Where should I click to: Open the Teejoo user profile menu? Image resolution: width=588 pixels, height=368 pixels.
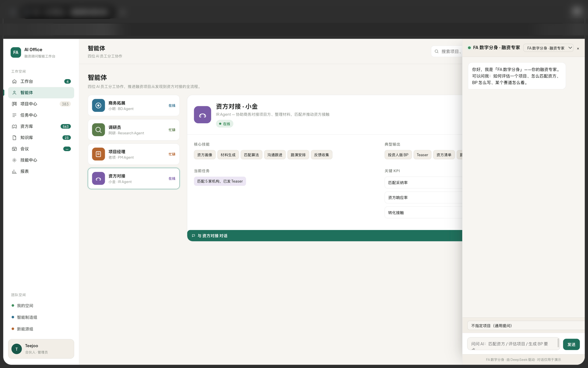point(41,349)
